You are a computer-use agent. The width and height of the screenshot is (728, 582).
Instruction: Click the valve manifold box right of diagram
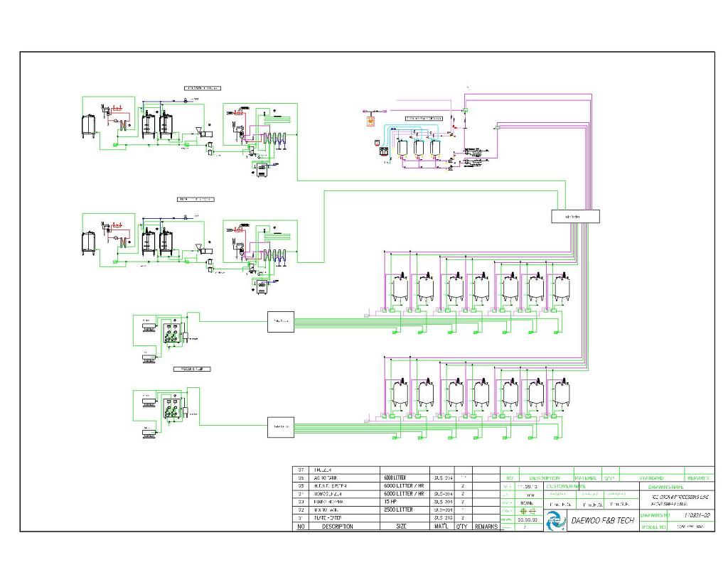575,216
